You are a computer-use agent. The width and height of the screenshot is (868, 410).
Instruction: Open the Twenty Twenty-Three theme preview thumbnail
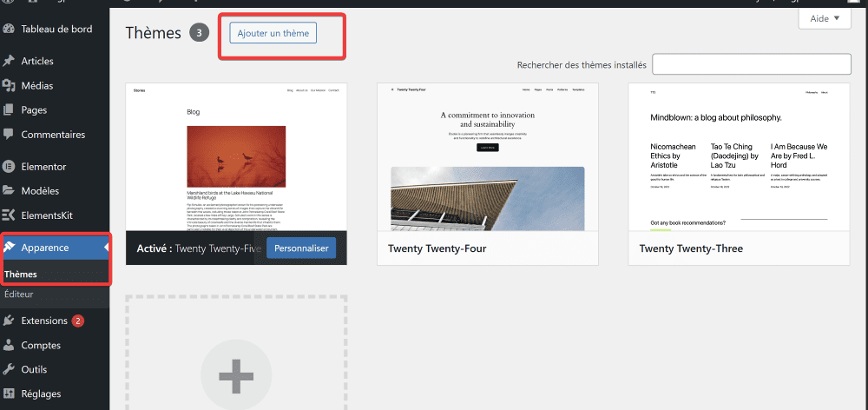(x=739, y=157)
